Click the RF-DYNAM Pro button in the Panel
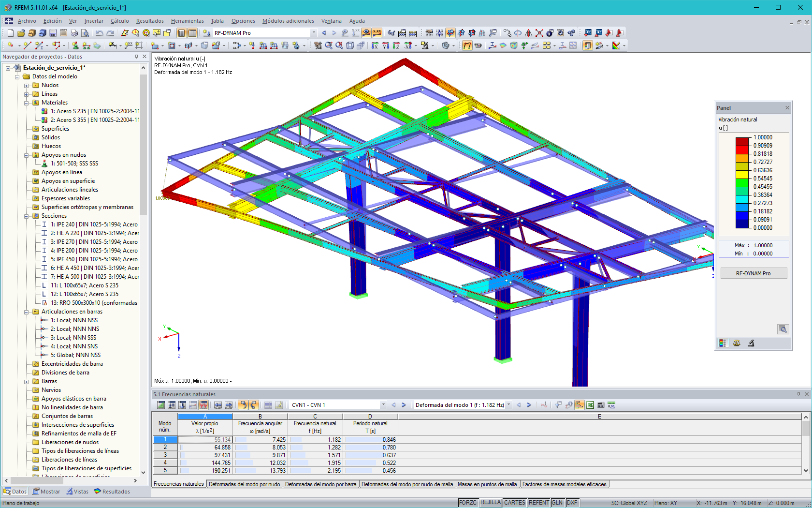Image resolution: width=812 pixels, height=508 pixels. 753,273
